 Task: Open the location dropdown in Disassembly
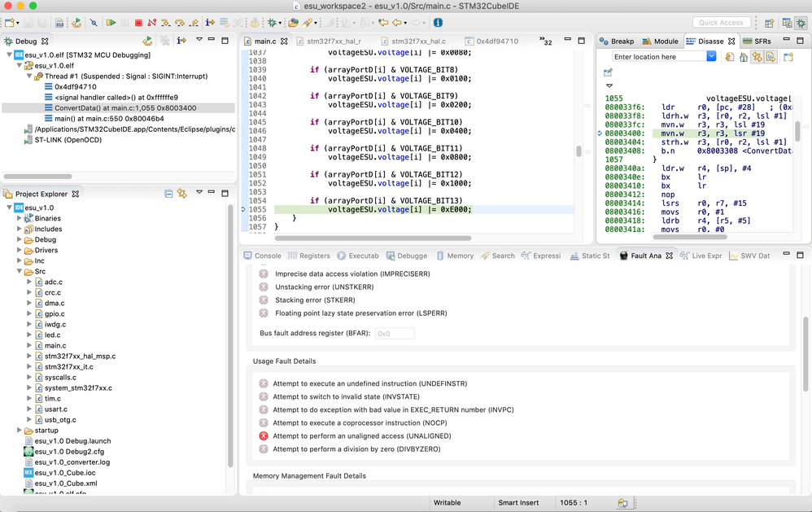pos(711,57)
